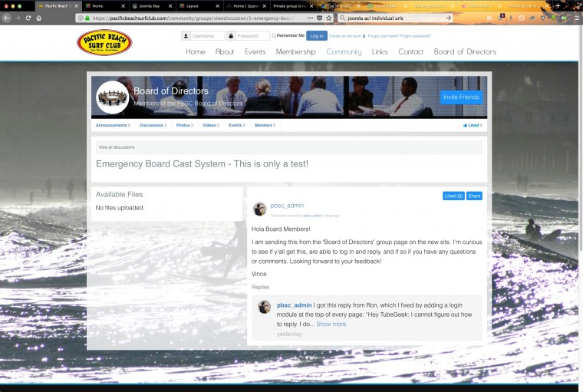Focus the Username input field

tap(207, 36)
